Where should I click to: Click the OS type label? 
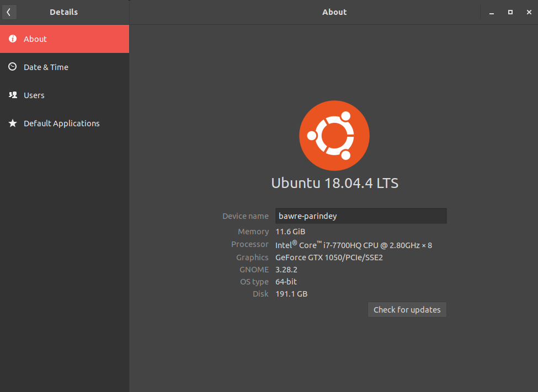[254, 282]
